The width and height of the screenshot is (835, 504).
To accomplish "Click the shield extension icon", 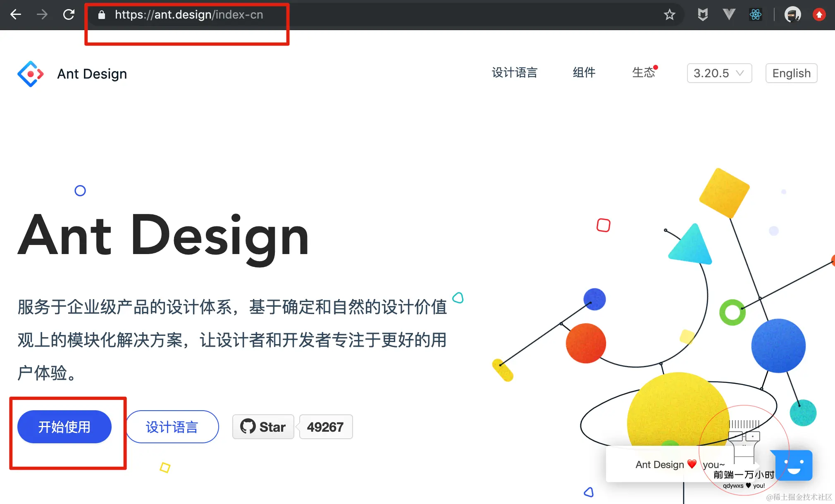I will click(x=702, y=15).
